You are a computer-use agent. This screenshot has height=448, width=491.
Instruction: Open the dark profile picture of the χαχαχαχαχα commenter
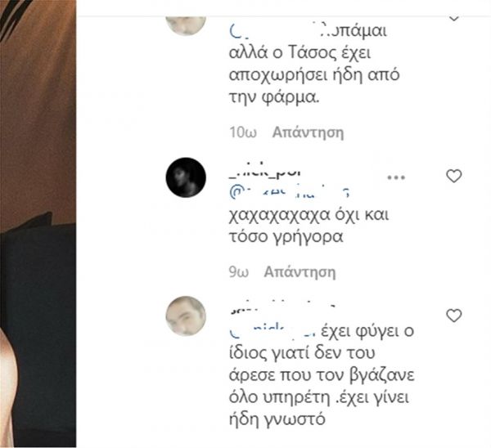186,177
